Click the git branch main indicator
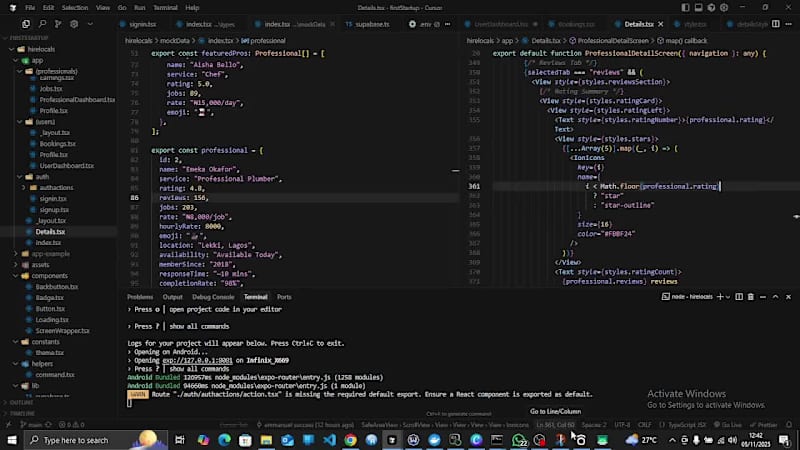The height and width of the screenshot is (450, 800). point(31,424)
